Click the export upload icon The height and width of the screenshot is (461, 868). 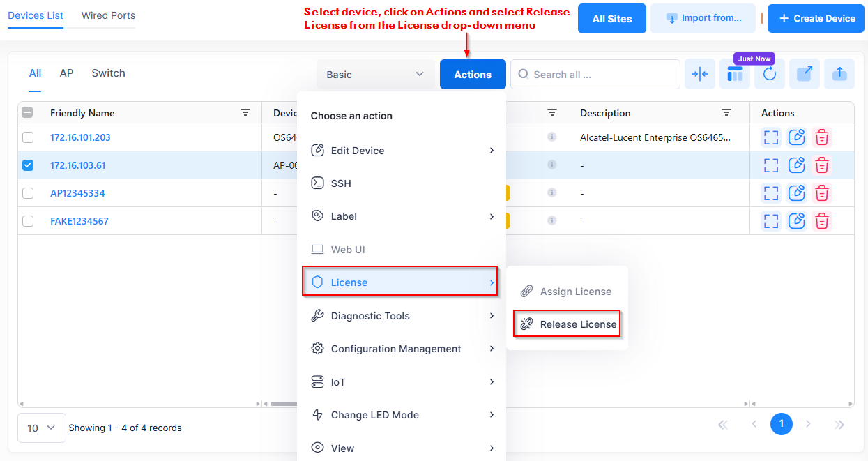click(x=839, y=74)
